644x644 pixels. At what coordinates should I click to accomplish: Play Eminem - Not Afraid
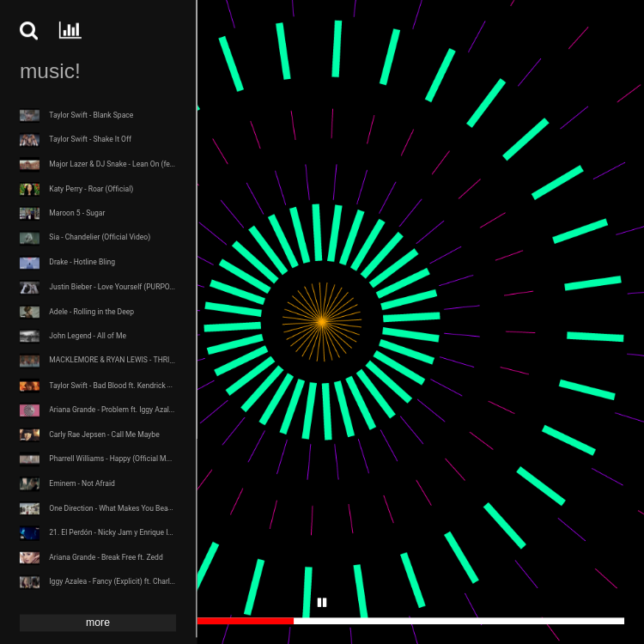(82, 483)
